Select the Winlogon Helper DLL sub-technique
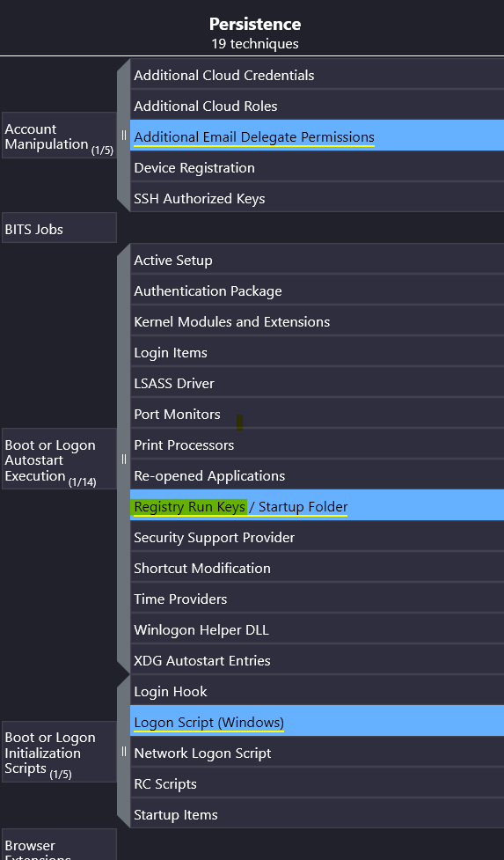This screenshot has width=504, height=860. [x=318, y=628]
